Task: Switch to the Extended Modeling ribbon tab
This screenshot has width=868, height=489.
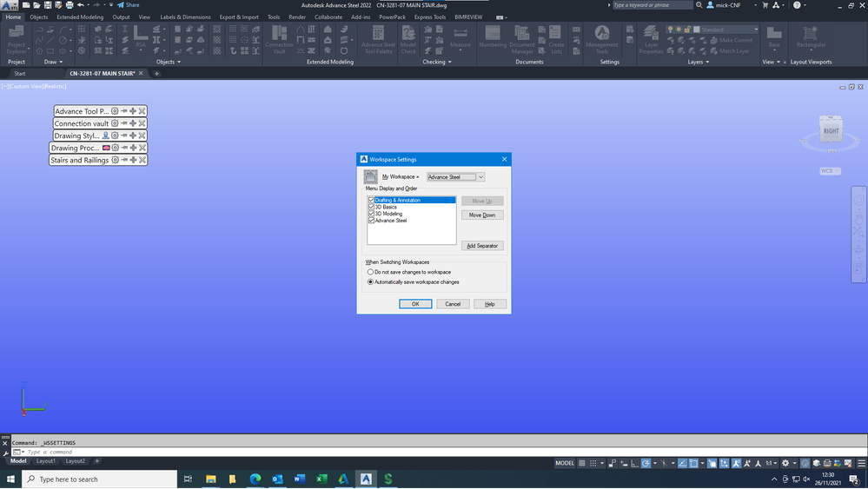Action: pos(80,17)
